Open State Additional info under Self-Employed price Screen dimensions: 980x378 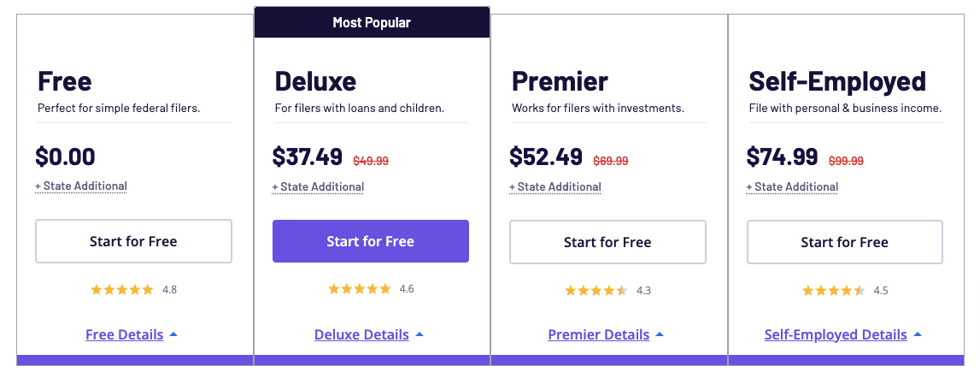(792, 186)
